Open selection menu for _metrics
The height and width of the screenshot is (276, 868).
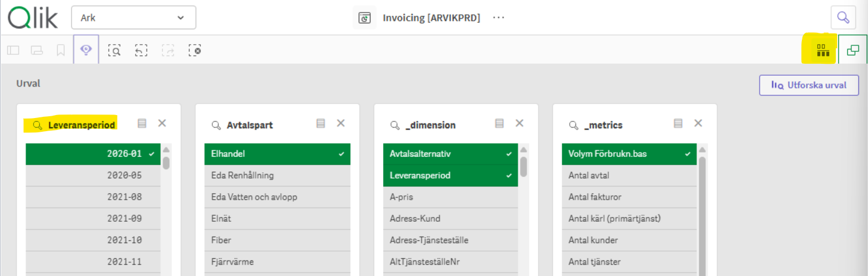678,123
